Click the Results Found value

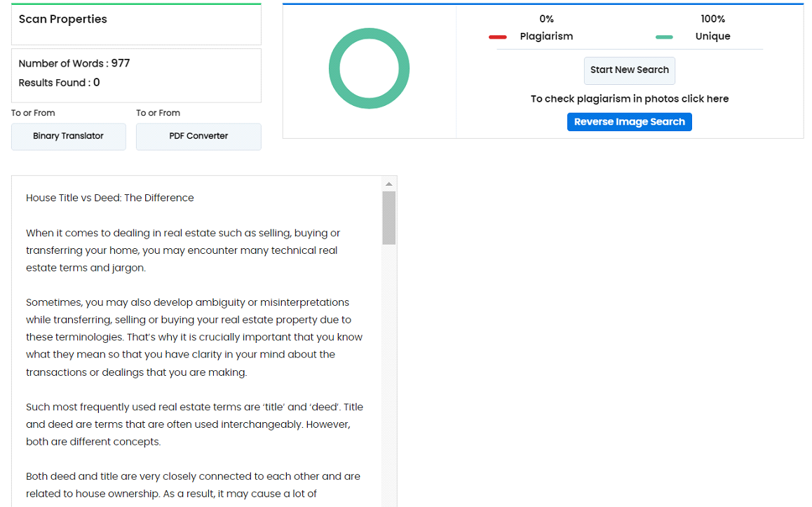click(x=96, y=83)
